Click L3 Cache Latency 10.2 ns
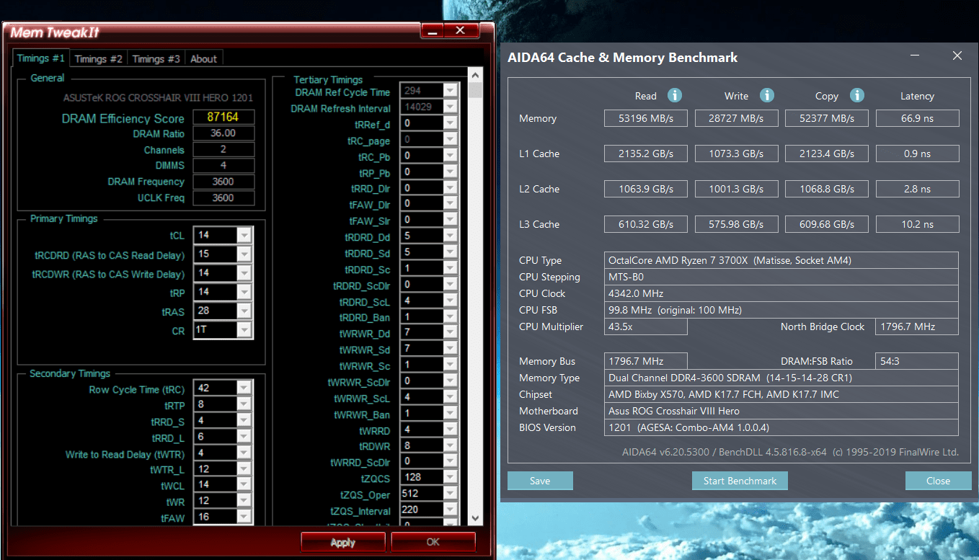Screen dimensions: 979x560 tap(917, 224)
